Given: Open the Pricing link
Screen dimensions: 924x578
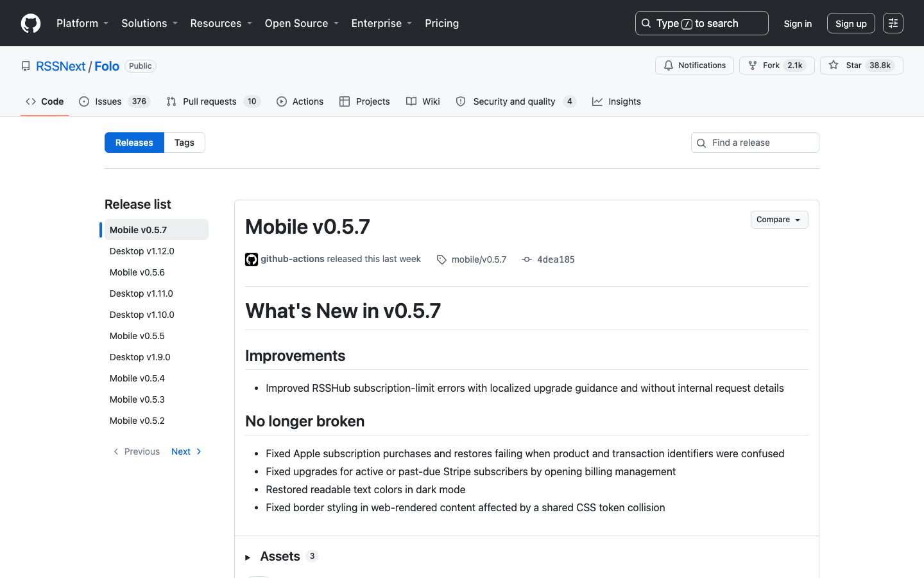Looking at the screenshot, I should click(x=441, y=23).
